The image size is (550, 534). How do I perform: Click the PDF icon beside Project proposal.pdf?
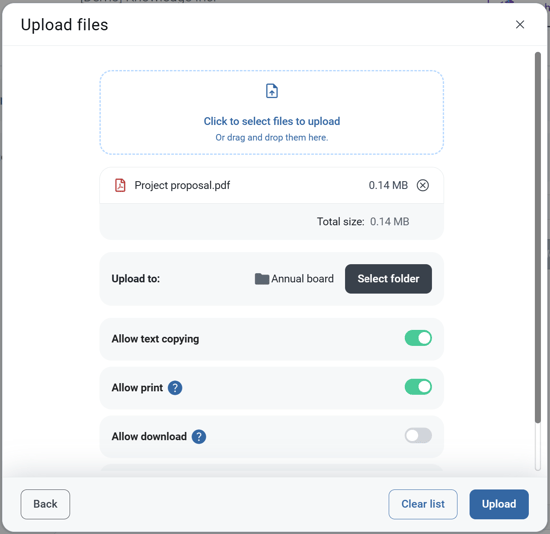[120, 185]
